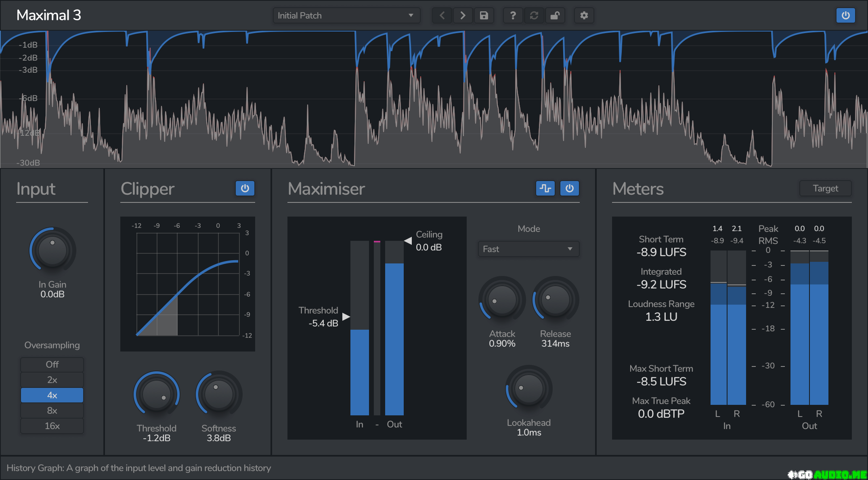
Task: Save the current preset
Action: click(x=484, y=16)
